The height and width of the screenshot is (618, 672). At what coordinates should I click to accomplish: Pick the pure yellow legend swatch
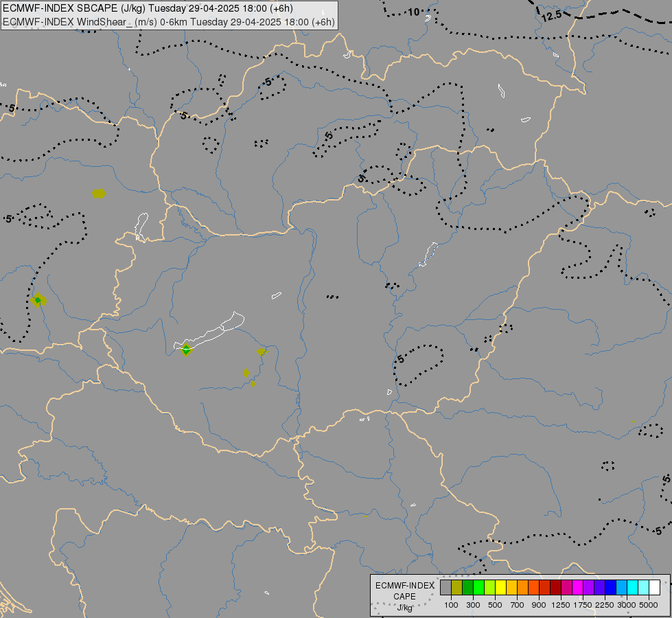pyautogui.click(x=501, y=588)
